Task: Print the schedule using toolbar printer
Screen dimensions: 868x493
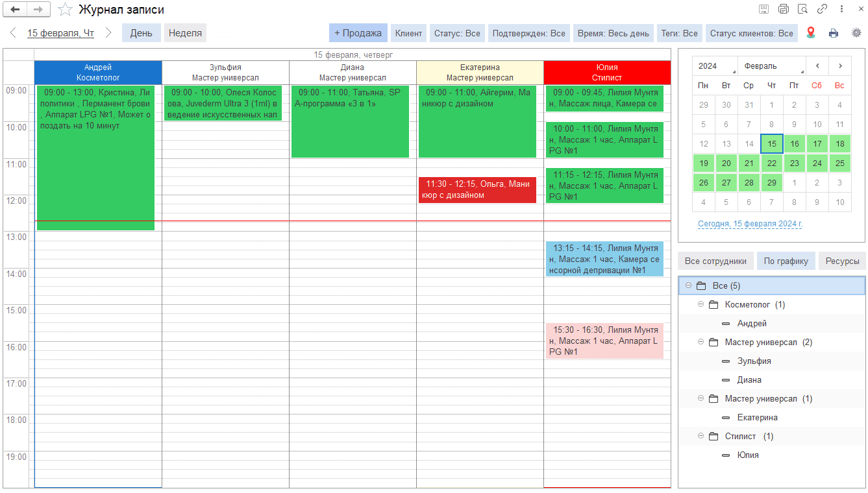Action: [x=834, y=33]
